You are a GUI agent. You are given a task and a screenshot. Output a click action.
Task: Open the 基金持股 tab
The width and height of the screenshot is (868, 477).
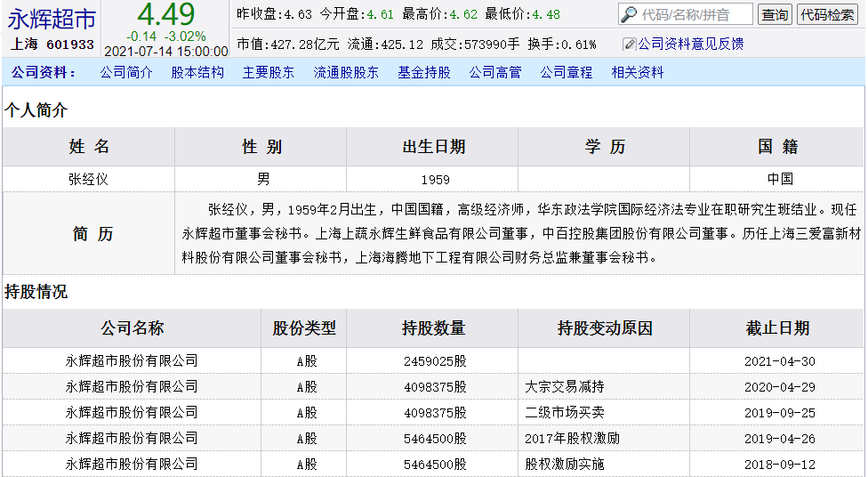coord(424,73)
